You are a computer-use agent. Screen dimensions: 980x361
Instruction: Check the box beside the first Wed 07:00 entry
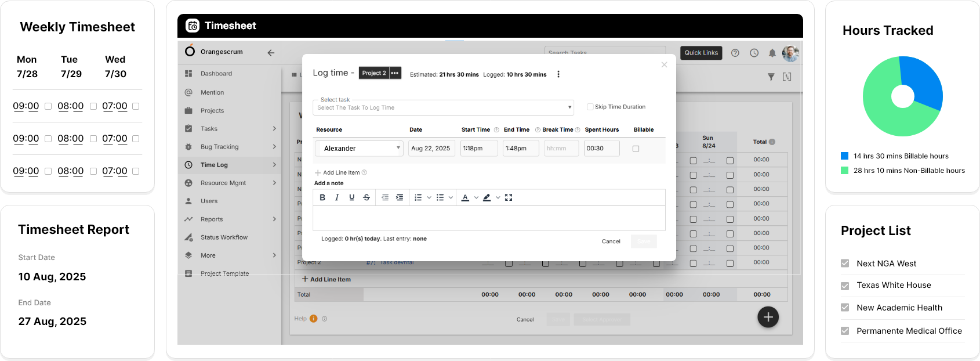[x=136, y=106]
